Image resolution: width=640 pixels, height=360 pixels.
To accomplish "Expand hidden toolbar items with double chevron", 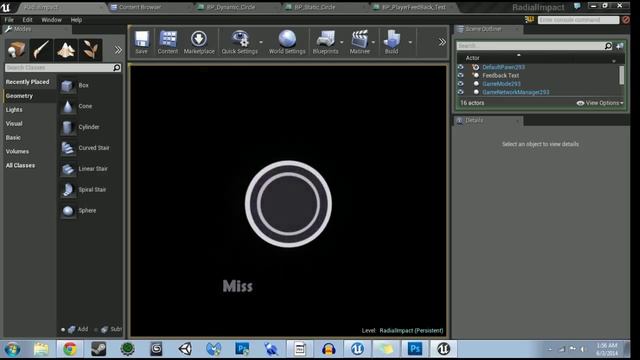I will pos(442,42).
